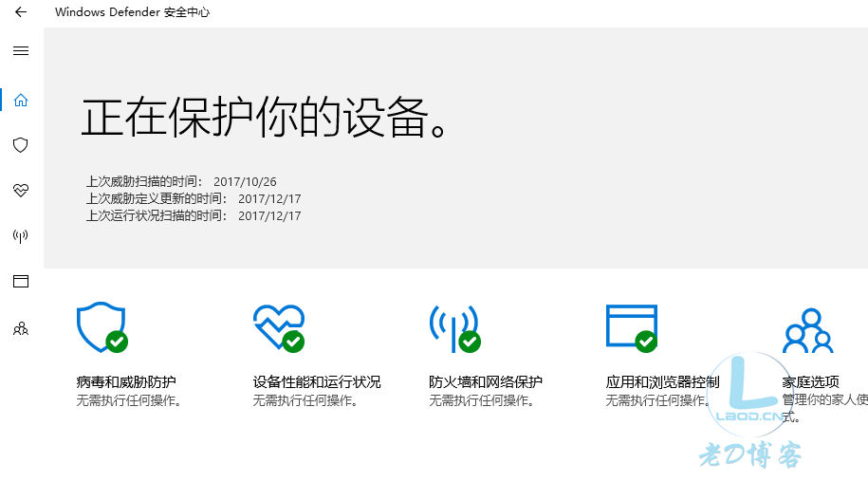868x500 pixels.
Task: Open 家庭选项 title
Action: pyautogui.click(x=810, y=382)
